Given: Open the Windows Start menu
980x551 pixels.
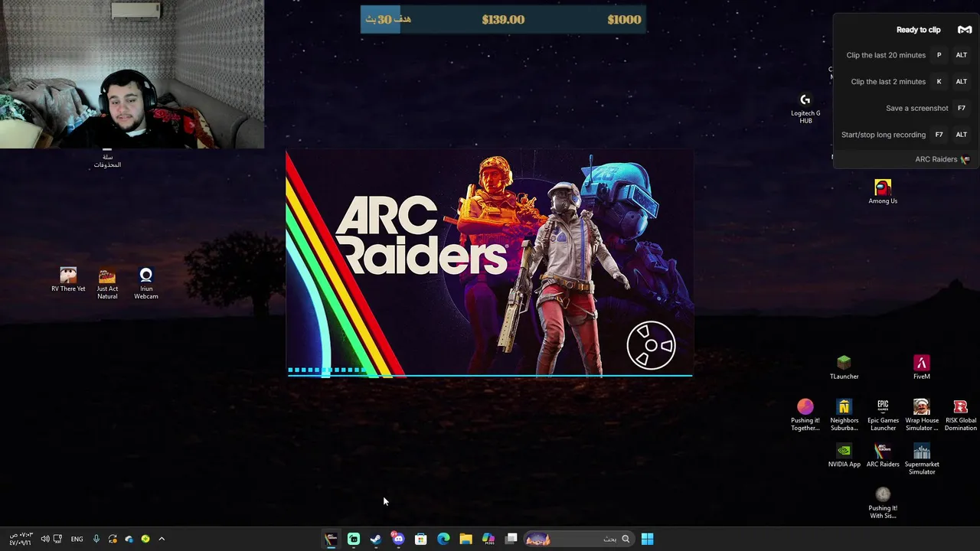Looking at the screenshot, I should pyautogui.click(x=647, y=539).
